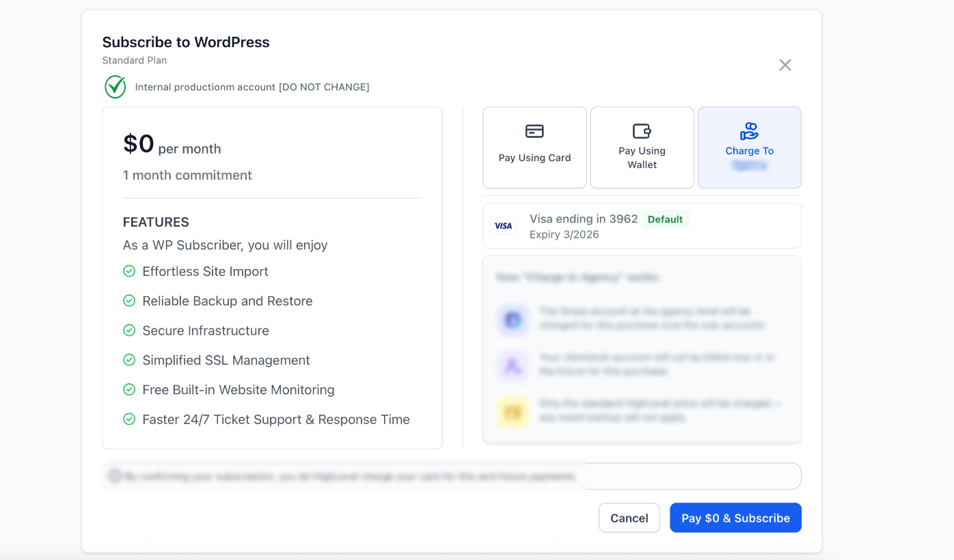The width and height of the screenshot is (954, 560).
Task: Click Reliable Backup and Restore feature text
Action: [228, 301]
